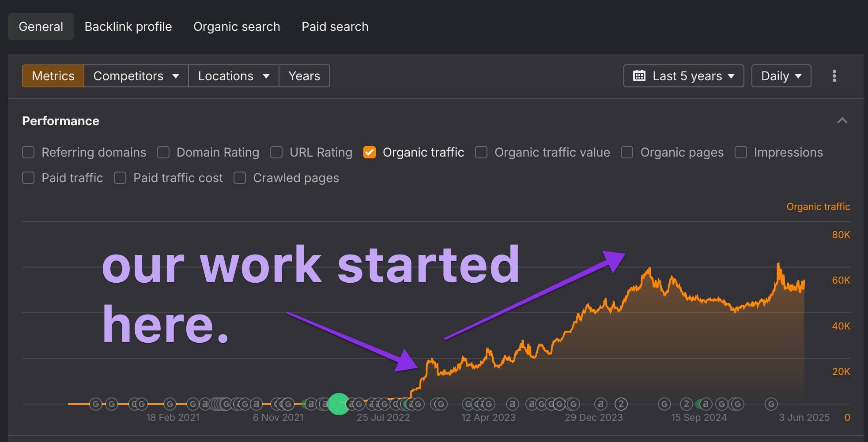Click the circled 2 marker near Dec 2023
This screenshot has width=868, height=442.
pos(621,404)
